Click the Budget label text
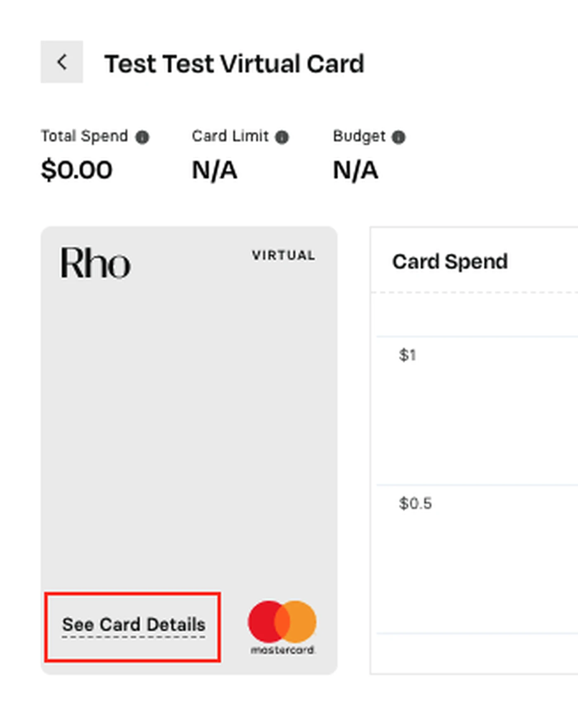Image resolution: width=578 pixels, height=728 pixels. click(x=359, y=137)
